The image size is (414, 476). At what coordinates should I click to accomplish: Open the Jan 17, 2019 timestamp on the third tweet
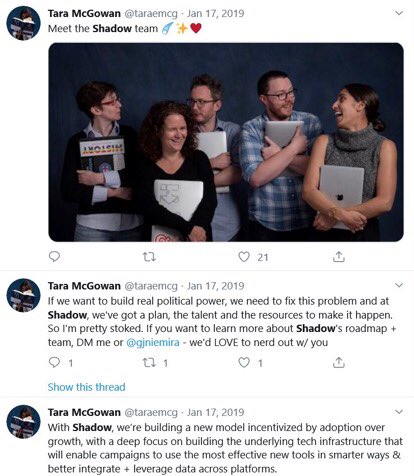(216, 412)
